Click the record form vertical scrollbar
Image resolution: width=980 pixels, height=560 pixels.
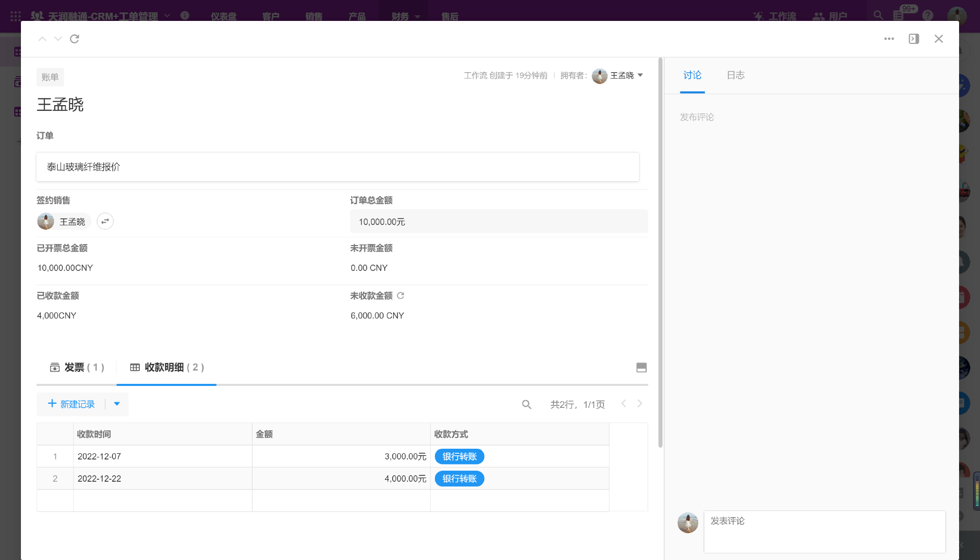(660, 253)
